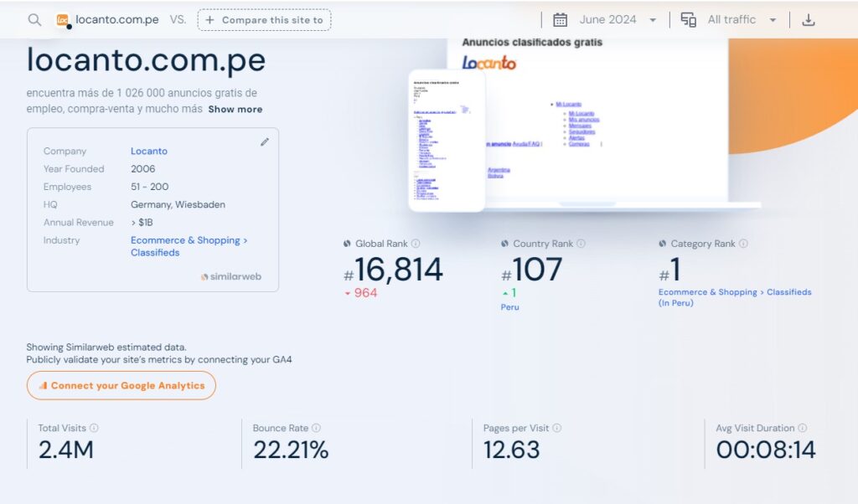Click the Category Rank value 1
This screenshot has width=858, height=504.
point(675,270)
